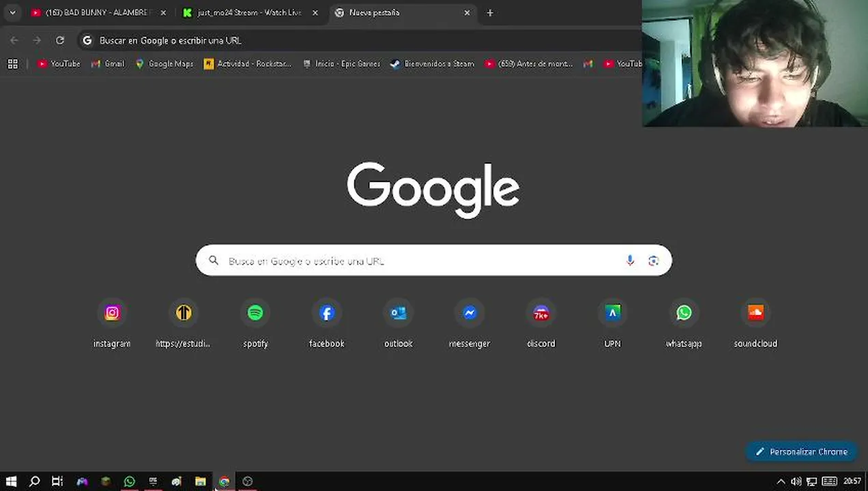This screenshot has width=868, height=491.
Task: Click the Google logo
Action: [x=433, y=189]
